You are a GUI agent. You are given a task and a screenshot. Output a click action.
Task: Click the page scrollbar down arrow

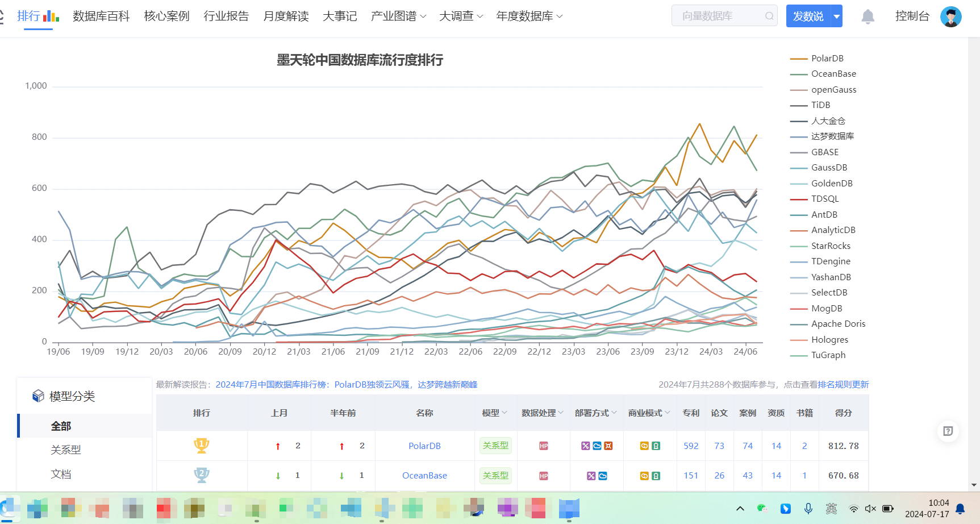(974, 485)
